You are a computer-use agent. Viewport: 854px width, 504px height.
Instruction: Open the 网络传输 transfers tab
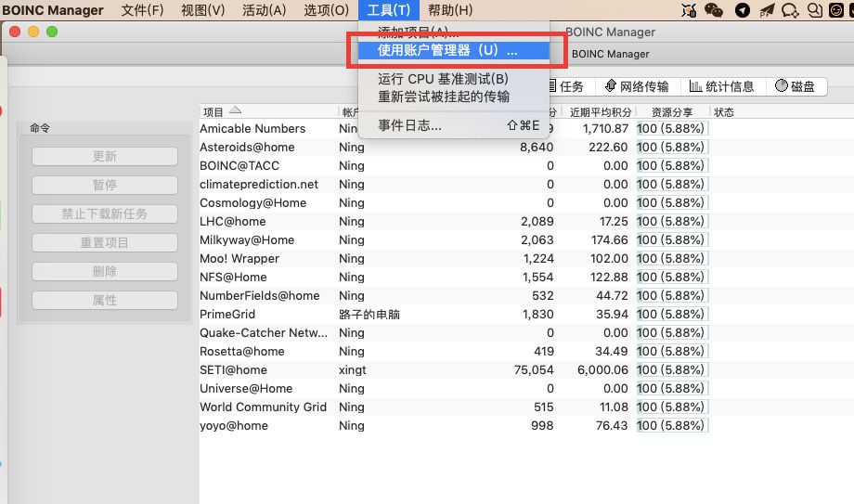(x=637, y=86)
